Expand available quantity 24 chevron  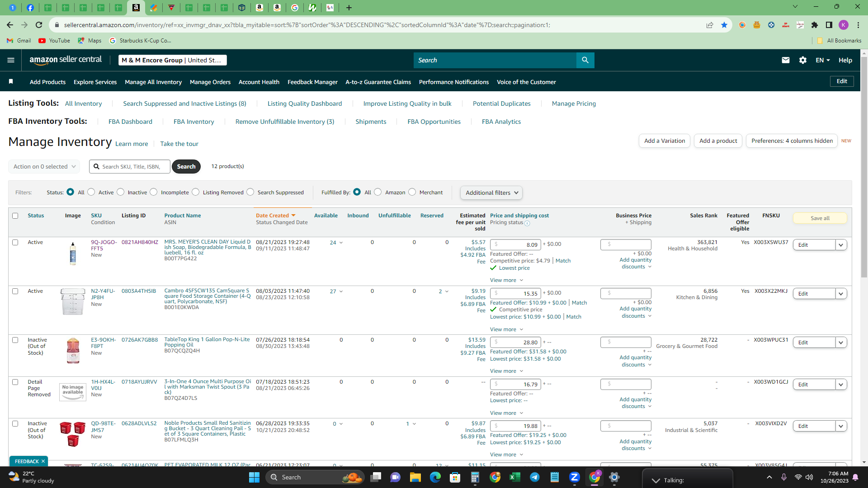point(341,243)
